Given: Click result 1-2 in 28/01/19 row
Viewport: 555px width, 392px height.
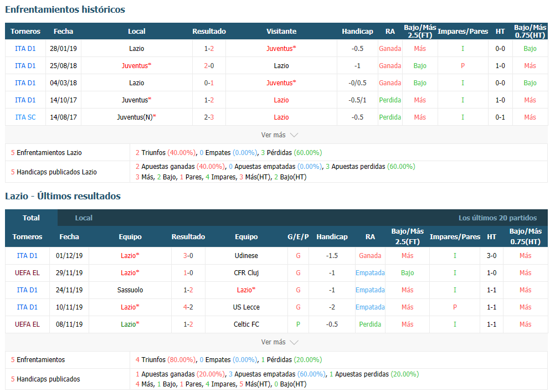Looking at the screenshot, I should coord(209,49).
